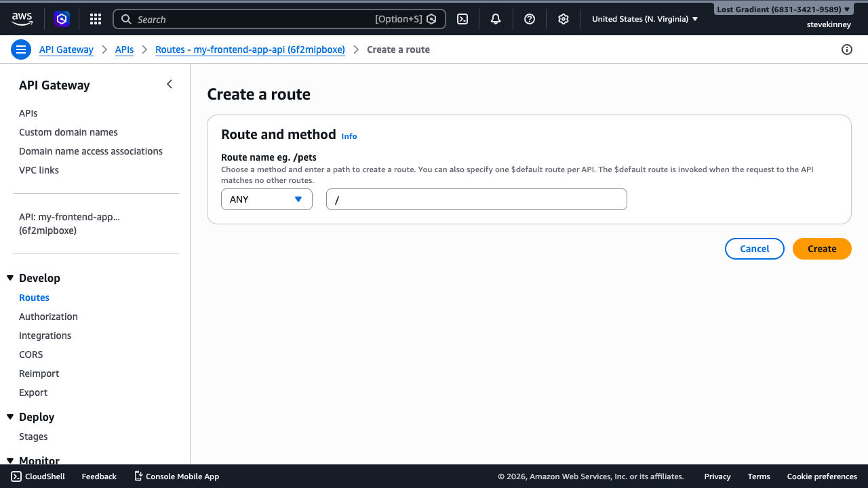Open the Privacy link
The image size is (868, 488).
[x=717, y=476]
